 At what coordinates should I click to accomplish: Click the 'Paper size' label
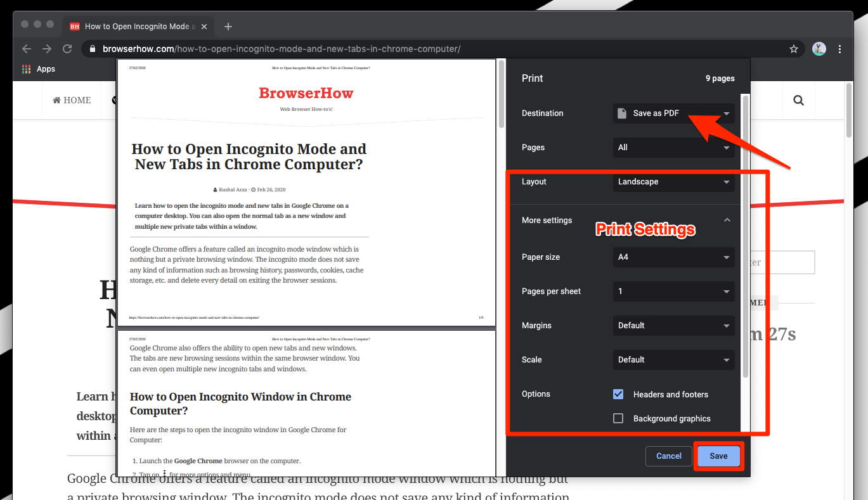541,257
